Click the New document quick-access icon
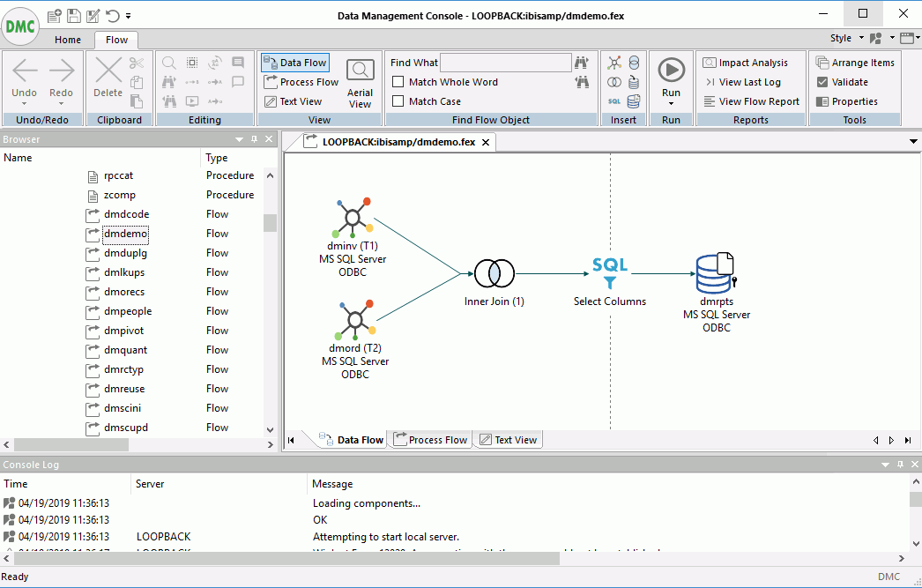This screenshot has width=922, height=588. pyautogui.click(x=54, y=16)
